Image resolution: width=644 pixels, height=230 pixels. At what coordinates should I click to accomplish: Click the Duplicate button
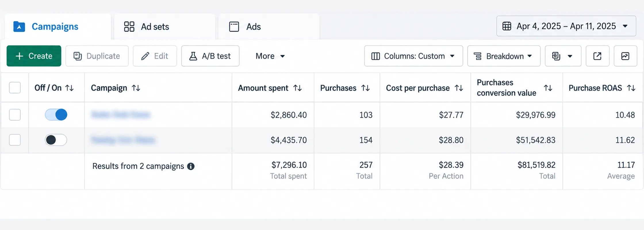[x=97, y=56]
